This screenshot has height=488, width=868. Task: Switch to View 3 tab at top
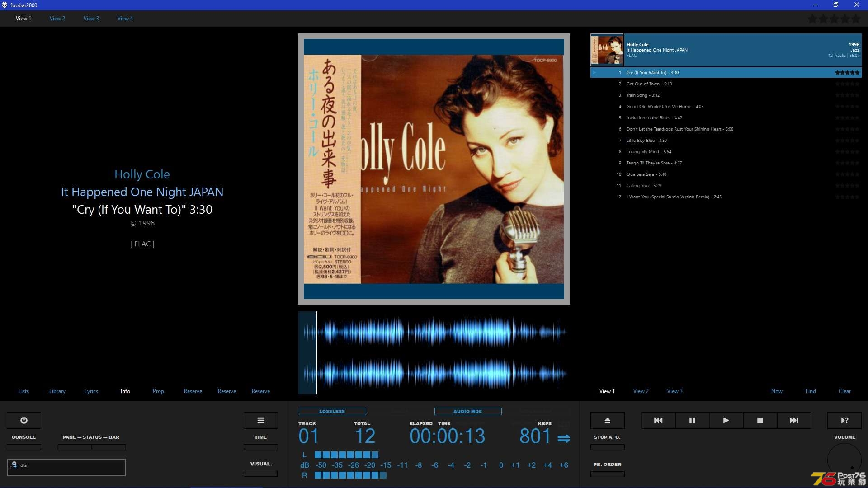91,19
